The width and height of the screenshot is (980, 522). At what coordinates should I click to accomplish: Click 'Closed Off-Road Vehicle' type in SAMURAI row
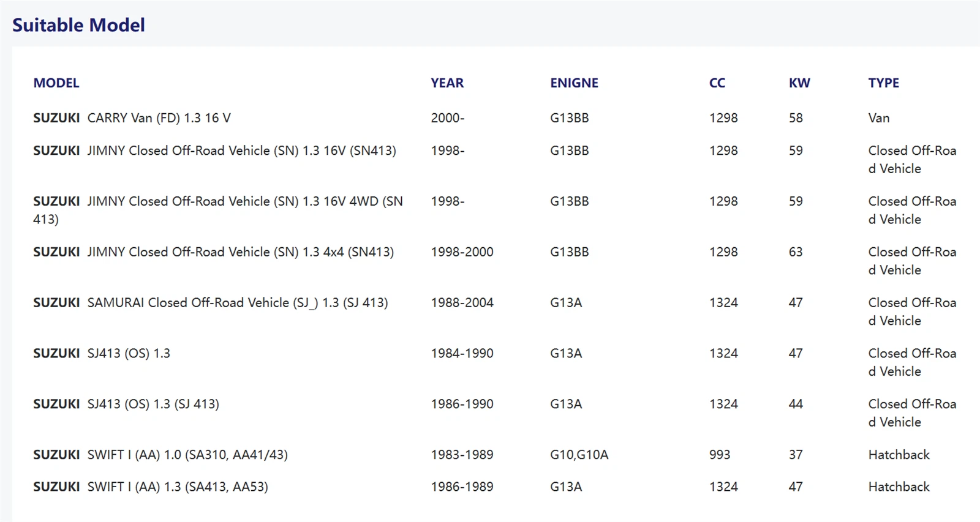click(x=912, y=312)
